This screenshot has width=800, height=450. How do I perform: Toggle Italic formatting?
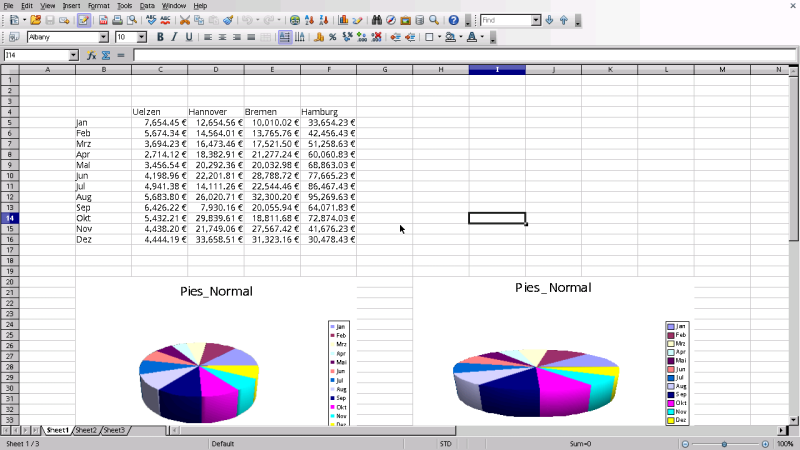click(174, 37)
